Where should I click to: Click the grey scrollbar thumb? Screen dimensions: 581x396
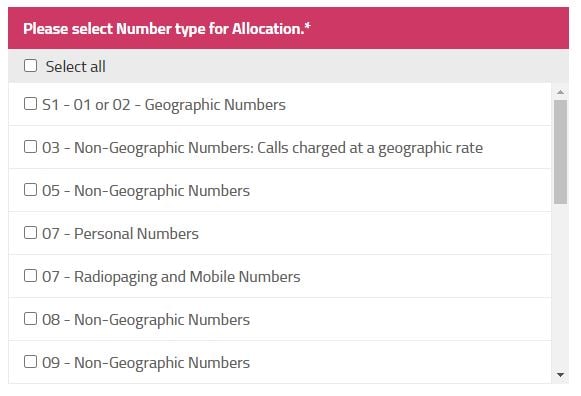coord(560,152)
